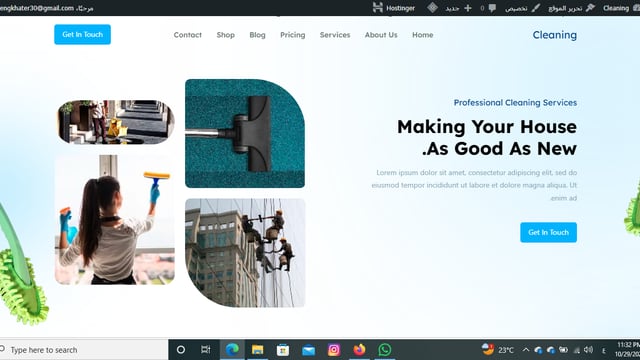This screenshot has height=360, width=640.
Task: Open the Contact nav link
Action: pos(188,35)
